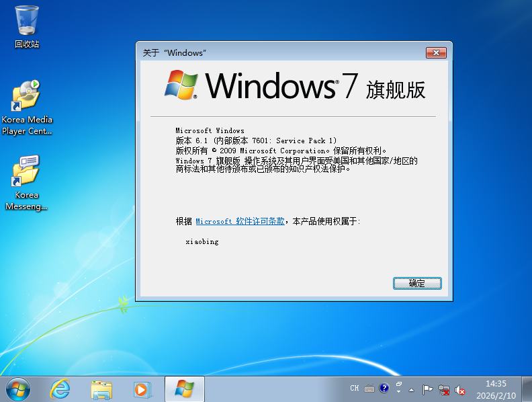The width and height of the screenshot is (532, 402).
Task: Activate the About Windows taskbar button
Action: point(185,389)
